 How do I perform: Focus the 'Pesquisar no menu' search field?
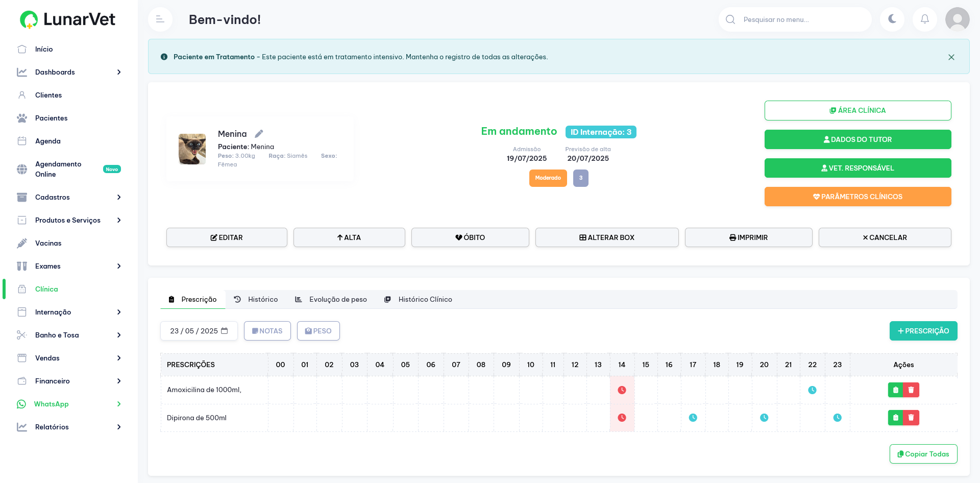[795, 19]
